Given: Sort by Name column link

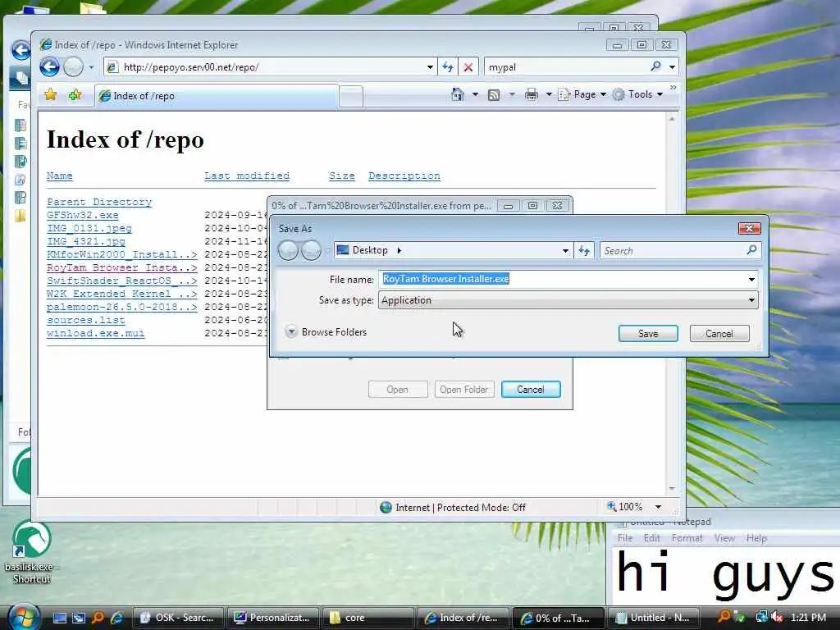Looking at the screenshot, I should [x=59, y=176].
